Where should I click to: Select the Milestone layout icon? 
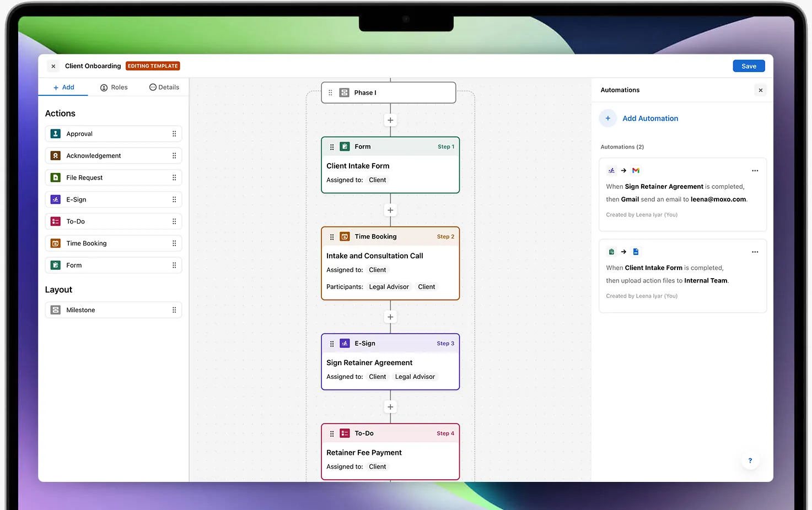(55, 310)
